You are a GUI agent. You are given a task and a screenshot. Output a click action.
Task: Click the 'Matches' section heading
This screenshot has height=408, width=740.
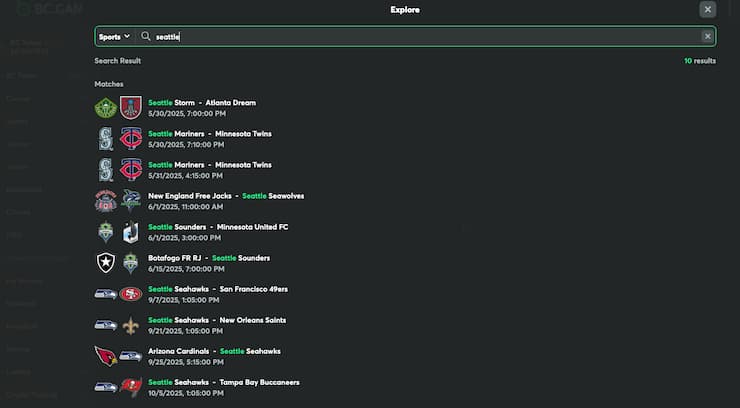click(109, 84)
